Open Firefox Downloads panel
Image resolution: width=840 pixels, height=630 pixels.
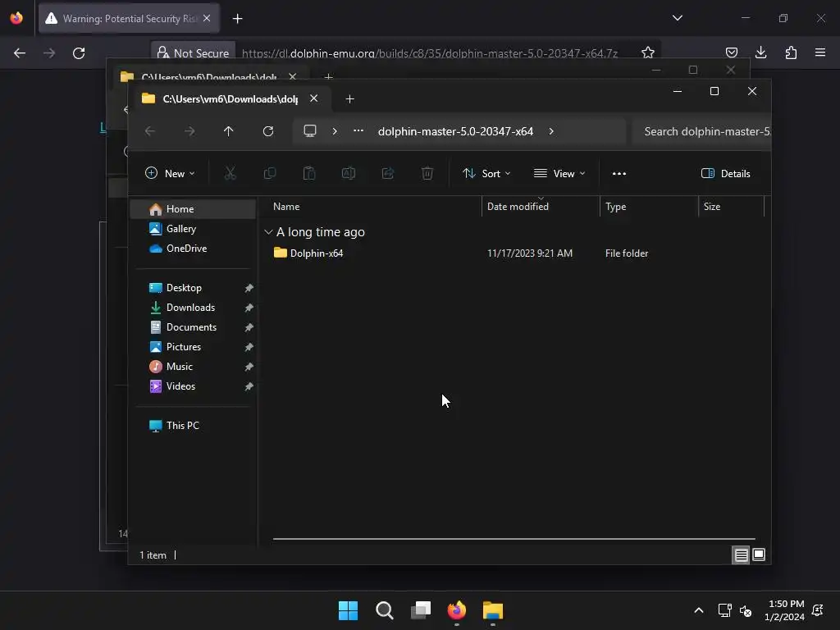coord(760,52)
